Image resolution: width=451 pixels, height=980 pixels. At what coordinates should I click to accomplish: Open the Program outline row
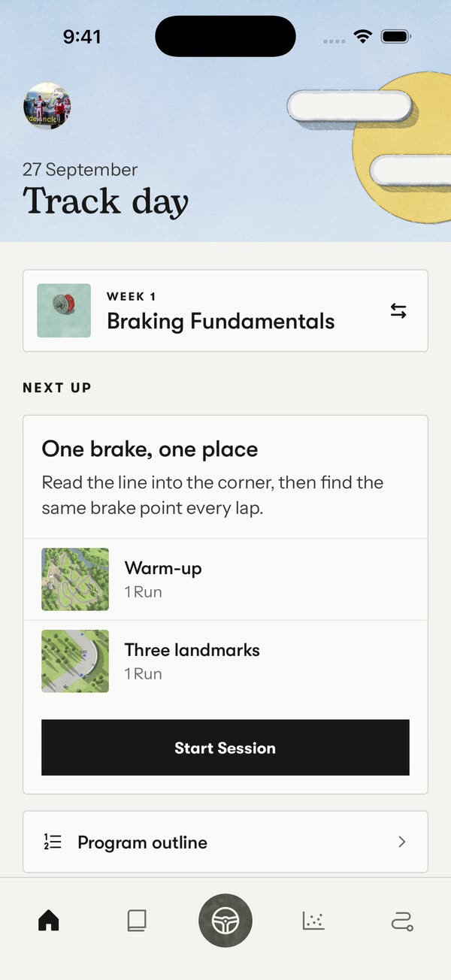225,842
